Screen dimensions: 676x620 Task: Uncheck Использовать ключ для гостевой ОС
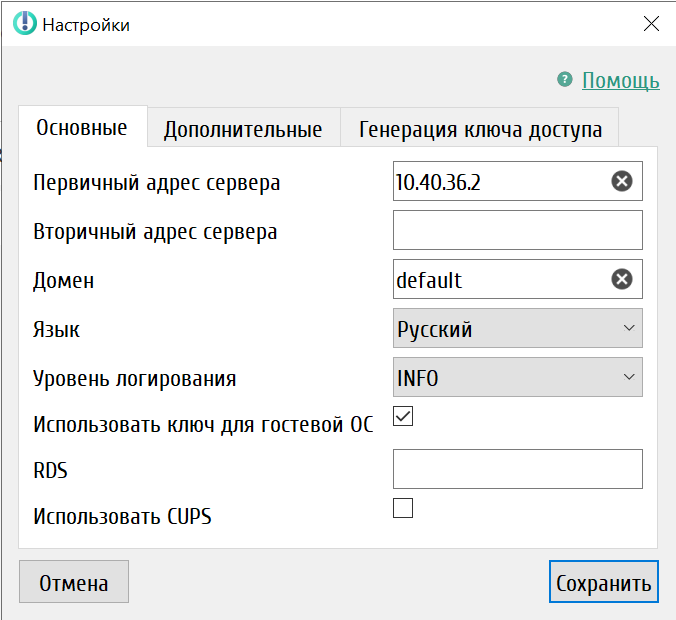click(x=403, y=417)
